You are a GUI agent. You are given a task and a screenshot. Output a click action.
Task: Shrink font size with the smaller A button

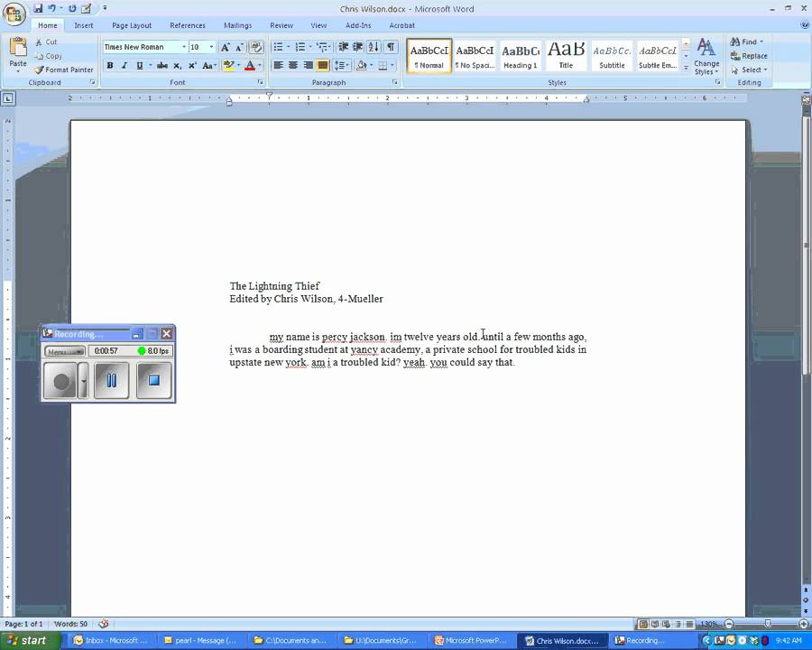coord(239,47)
